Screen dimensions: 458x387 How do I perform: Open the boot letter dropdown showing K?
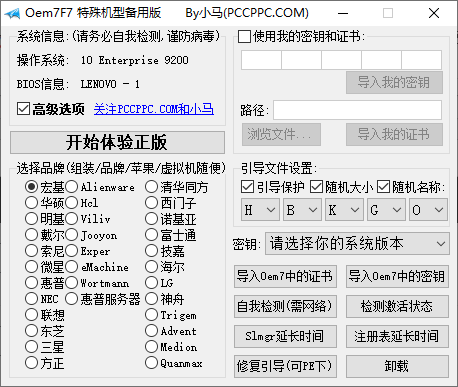pyautogui.click(x=344, y=210)
